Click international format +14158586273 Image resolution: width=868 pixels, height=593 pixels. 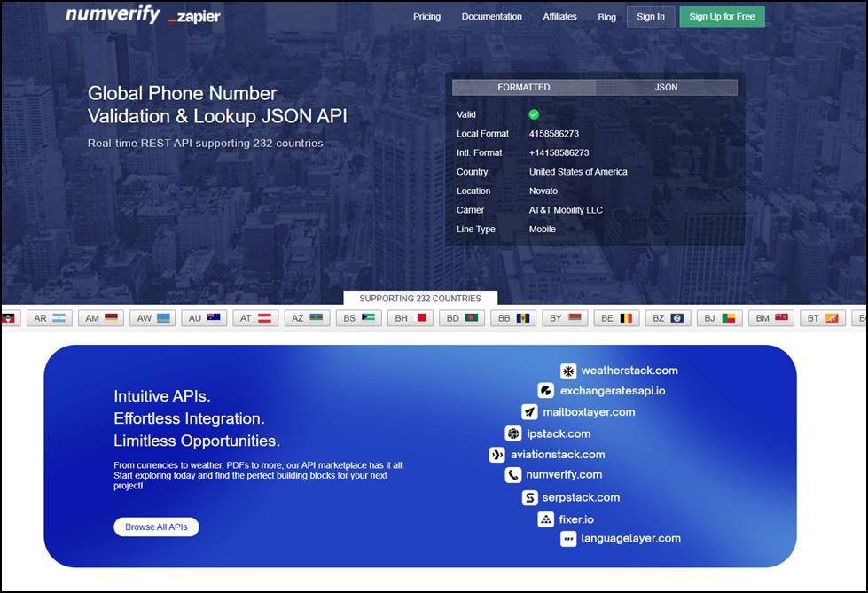[559, 152]
